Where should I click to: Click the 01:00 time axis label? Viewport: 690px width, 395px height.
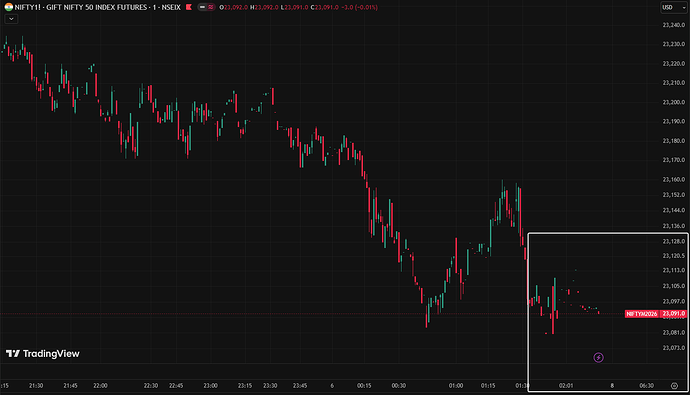tap(456, 386)
